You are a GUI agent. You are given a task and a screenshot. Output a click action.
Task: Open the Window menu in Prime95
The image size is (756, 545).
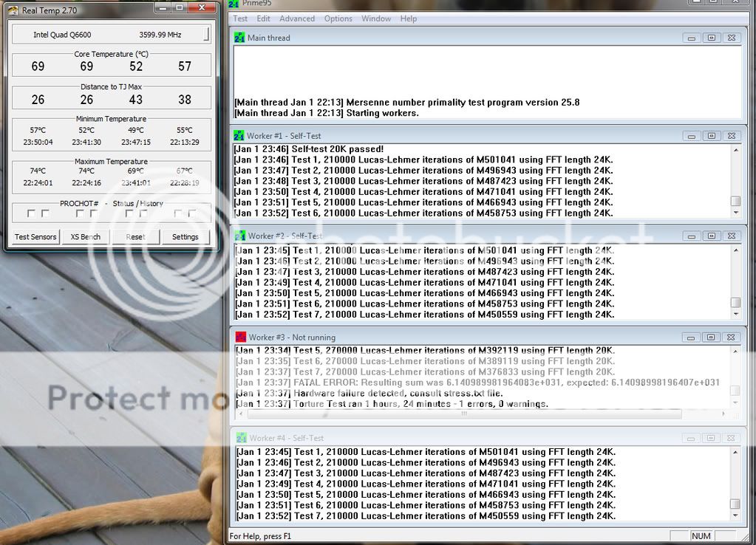pyautogui.click(x=376, y=18)
